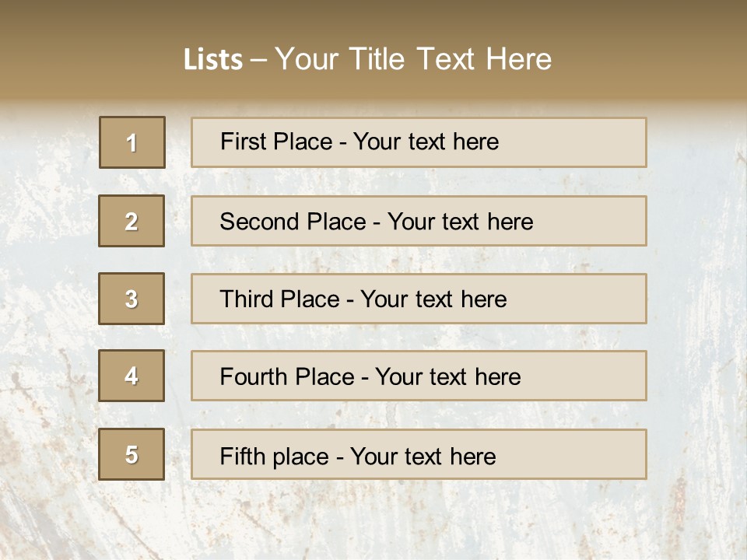Image resolution: width=747 pixels, height=560 pixels.
Task: Click the bold word Lists in title
Action: (213, 60)
